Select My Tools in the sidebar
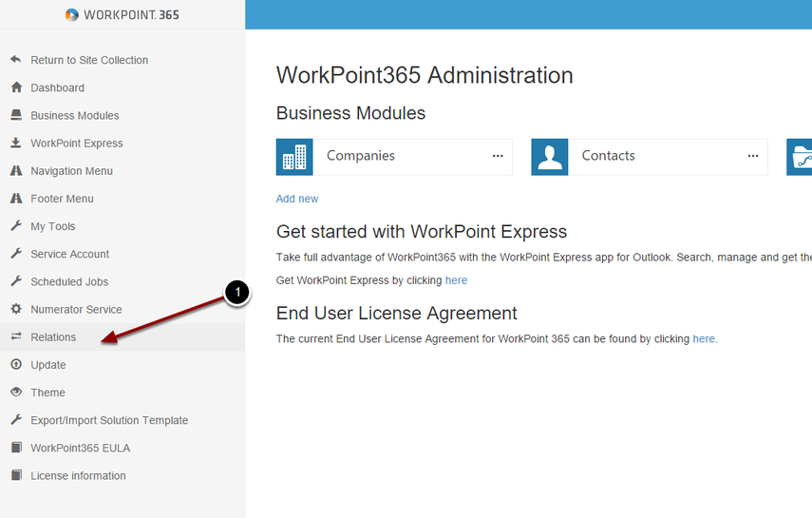 pos(53,226)
